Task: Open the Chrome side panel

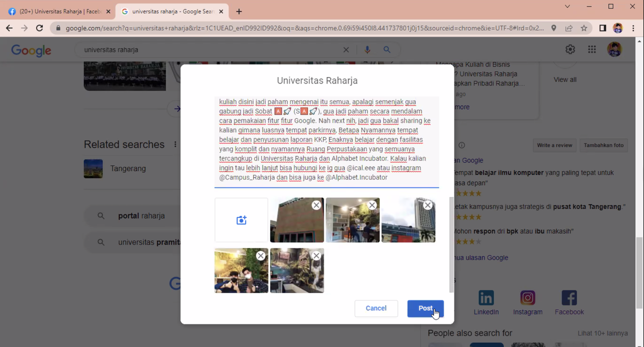Action: [x=602, y=28]
